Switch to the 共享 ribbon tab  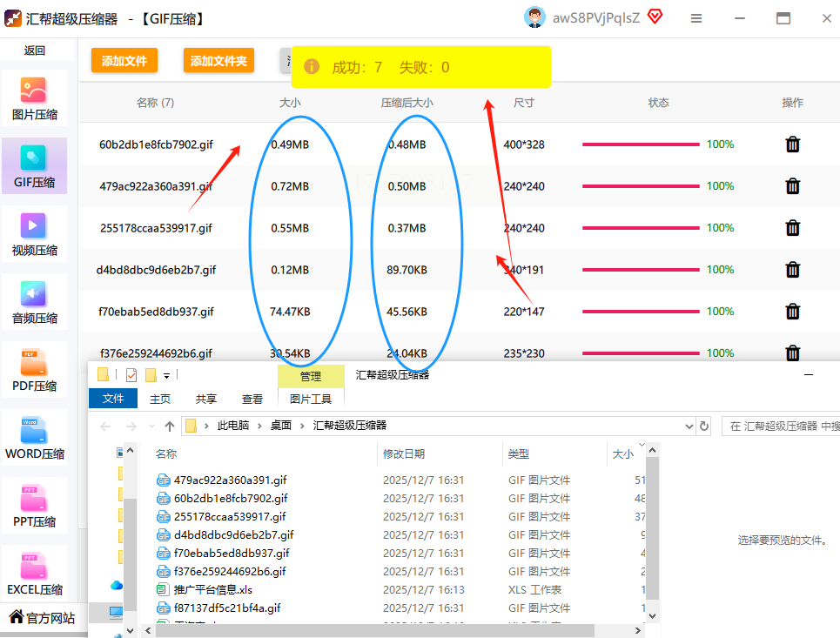[x=205, y=400]
